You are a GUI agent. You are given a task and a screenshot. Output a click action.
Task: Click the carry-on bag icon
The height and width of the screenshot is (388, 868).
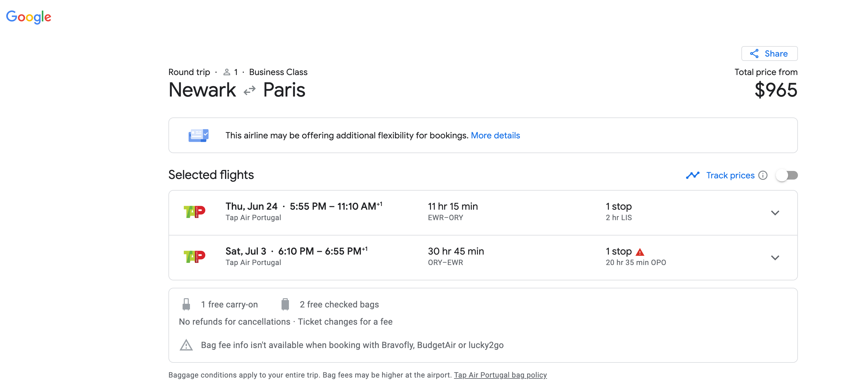click(186, 304)
